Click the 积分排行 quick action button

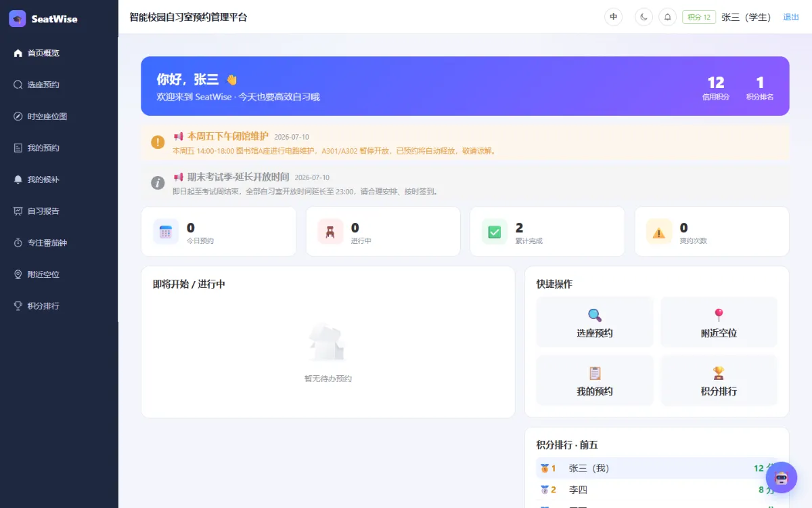(719, 381)
